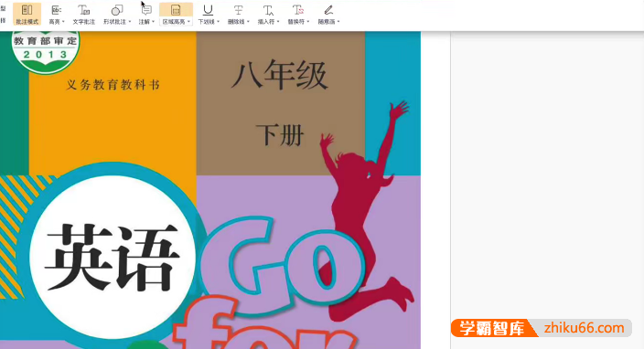
Task: Open the 高亮 dropdown arrow
Action: 63,22
